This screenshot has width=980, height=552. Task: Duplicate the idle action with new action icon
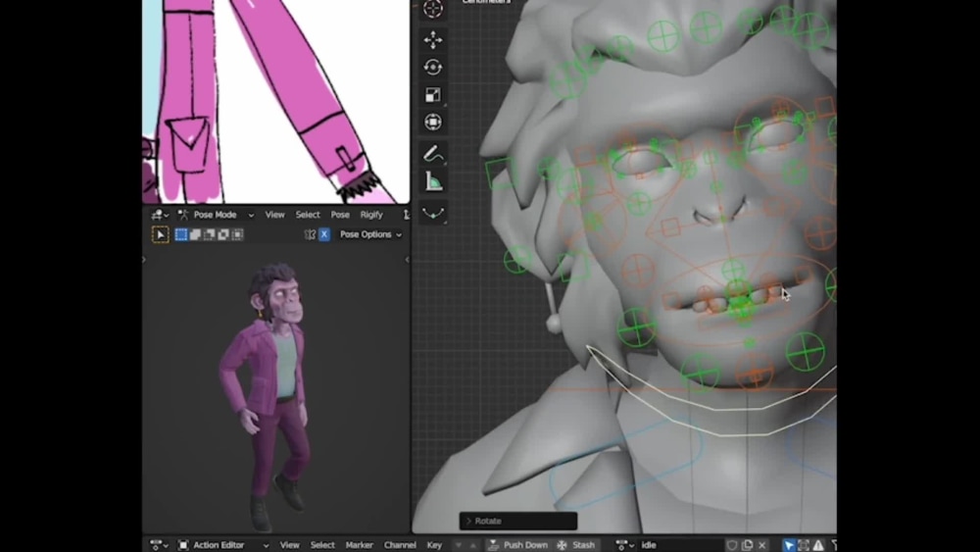coord(747,545)
